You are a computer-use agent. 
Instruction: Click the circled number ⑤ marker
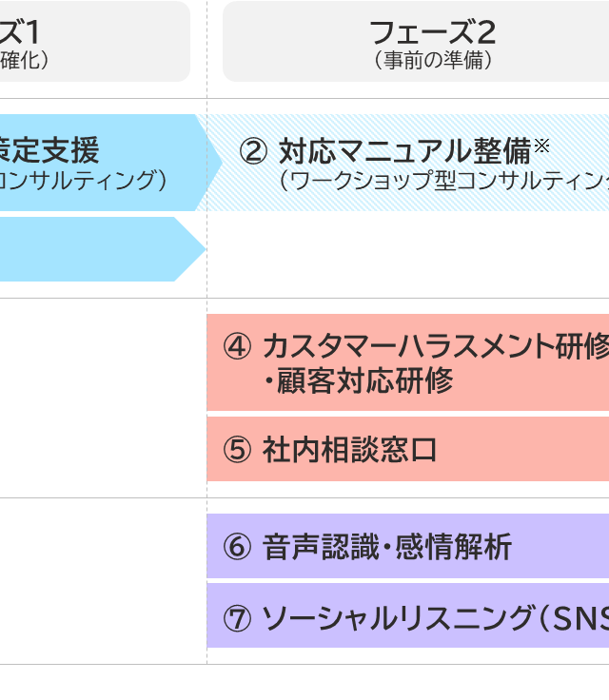click(x=236, y=450)
